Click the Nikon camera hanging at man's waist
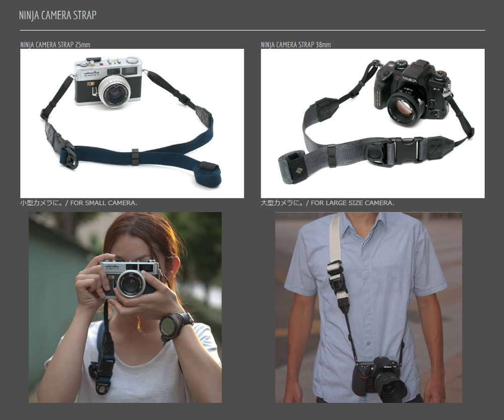The image size is (504, 420). 379,377
